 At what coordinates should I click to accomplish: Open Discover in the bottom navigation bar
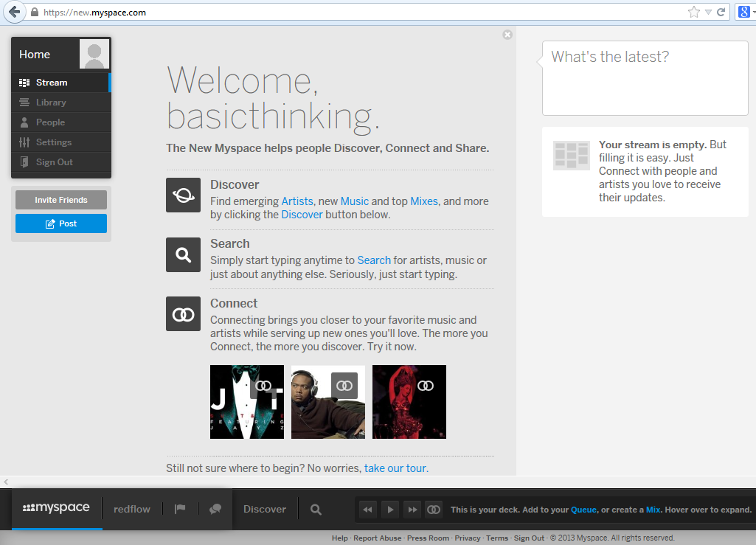[x=265, y=509]
